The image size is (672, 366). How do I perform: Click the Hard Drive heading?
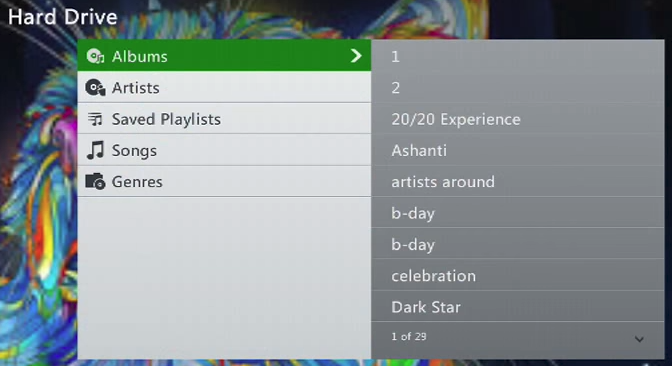pyautogui.click(x=63, y=17)
